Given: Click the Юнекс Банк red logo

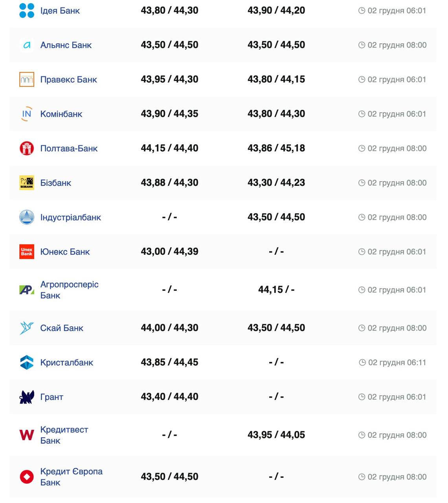Looking at the screenshot, I should pyautogui.click(x=27, y=251).
